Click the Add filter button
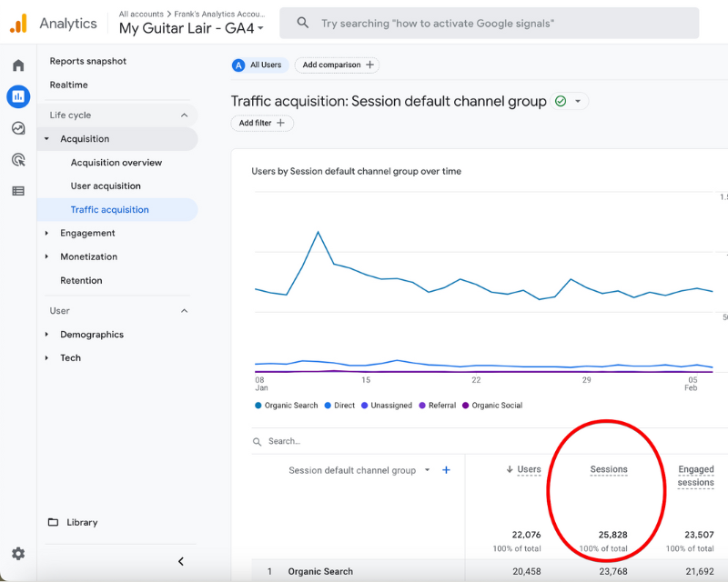 tap(262, 123)
